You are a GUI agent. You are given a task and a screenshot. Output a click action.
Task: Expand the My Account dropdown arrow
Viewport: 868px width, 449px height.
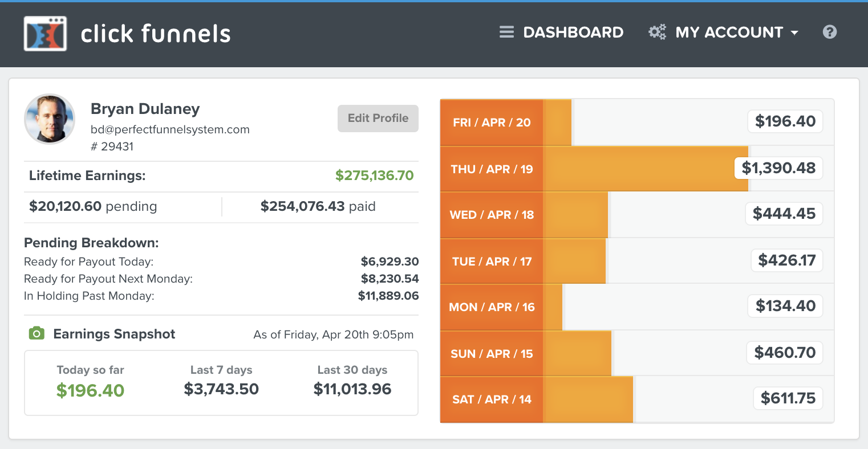point(794,33)
